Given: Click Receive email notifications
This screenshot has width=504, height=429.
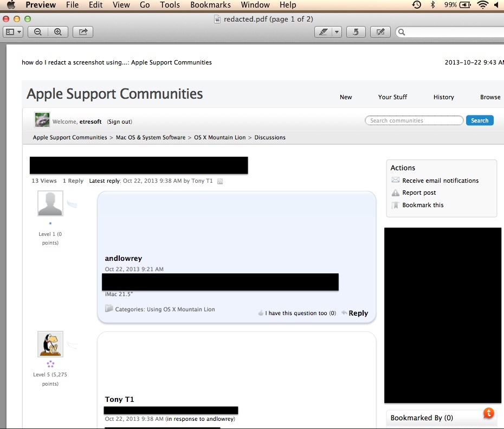Looking at the screenshot, I should (x=441, y=181).
